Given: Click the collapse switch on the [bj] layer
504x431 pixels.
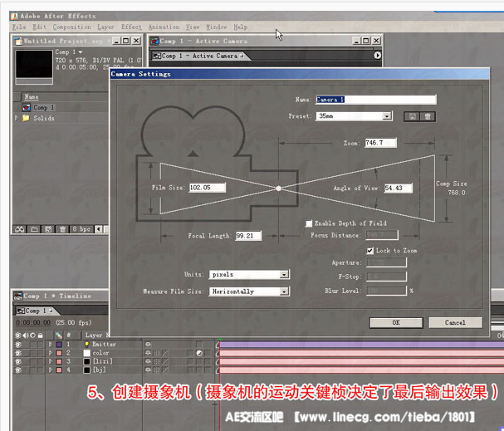Looking at the screenshot, I should 157,370.
